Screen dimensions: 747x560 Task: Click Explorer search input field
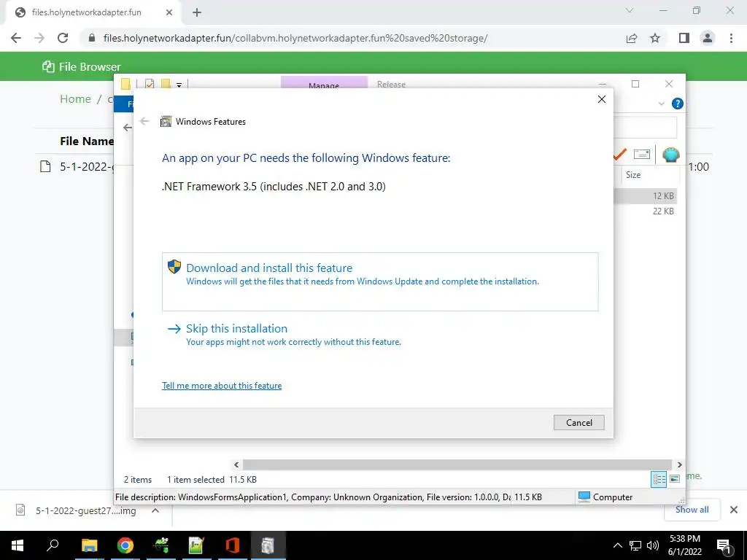point(645,128)
